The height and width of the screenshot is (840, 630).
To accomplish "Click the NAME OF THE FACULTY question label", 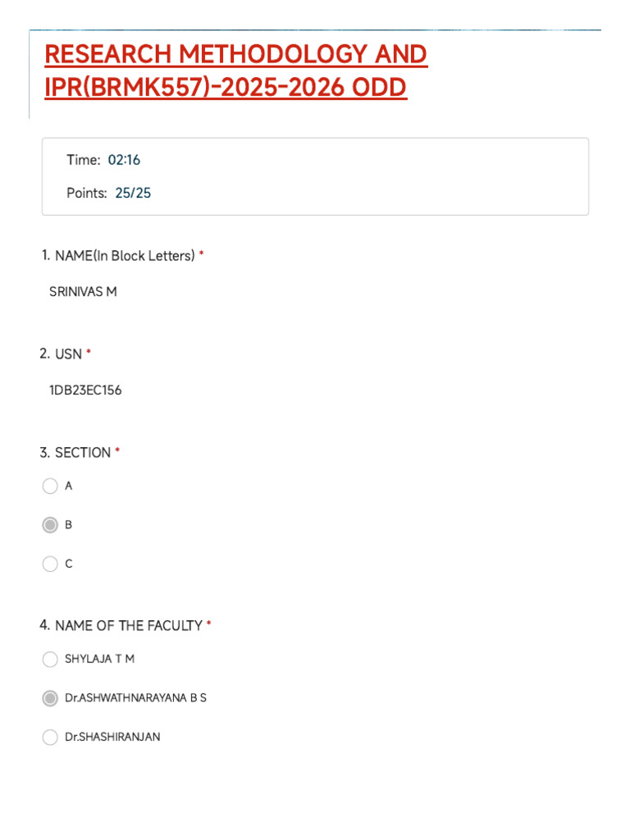I will tap(128, 626).
